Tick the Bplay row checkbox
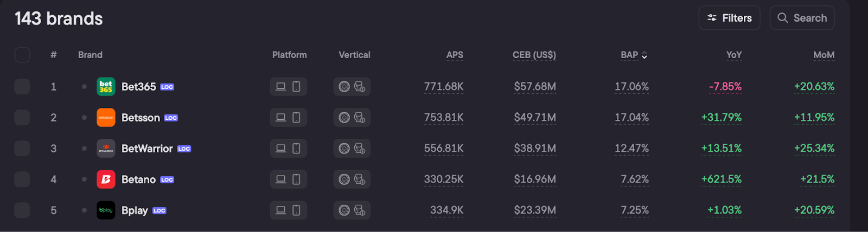This screenshot has height=232, width=868. (22, 210)
